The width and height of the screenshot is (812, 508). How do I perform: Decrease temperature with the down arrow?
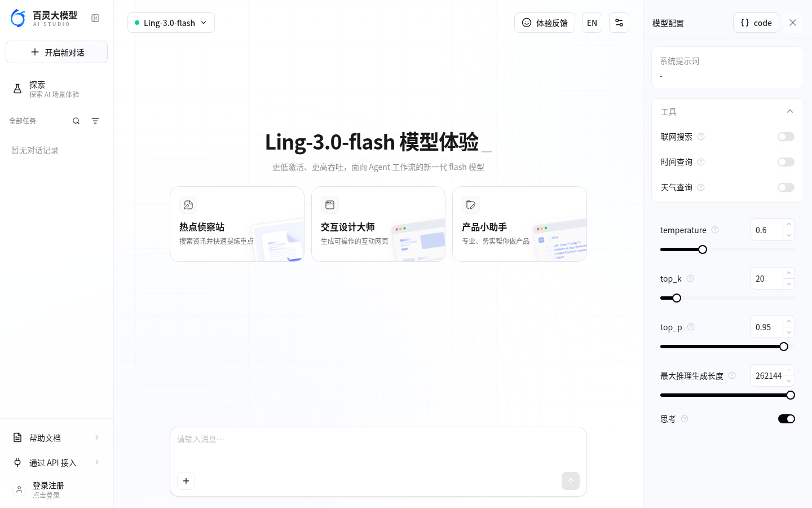click(x=789, y=235)
